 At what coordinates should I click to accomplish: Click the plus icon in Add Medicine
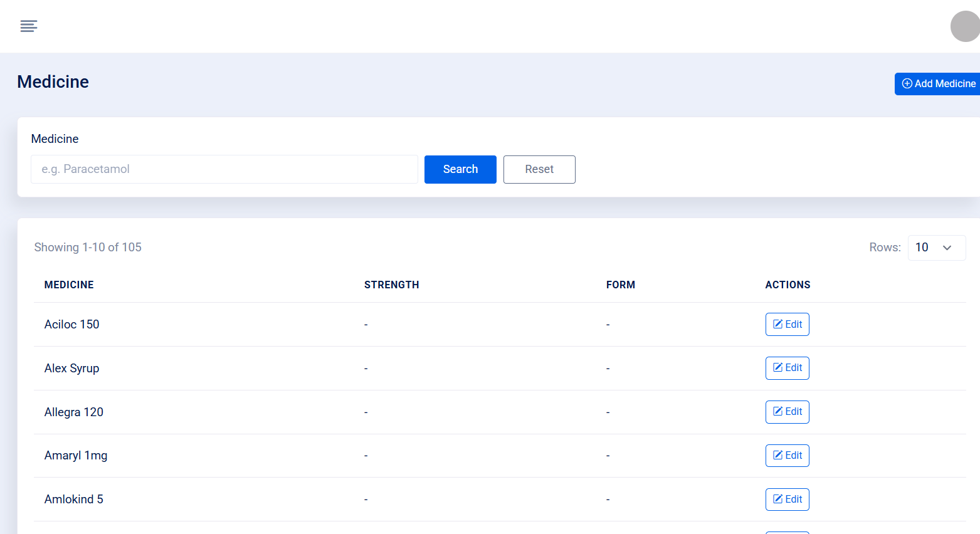tap(907, 83)
